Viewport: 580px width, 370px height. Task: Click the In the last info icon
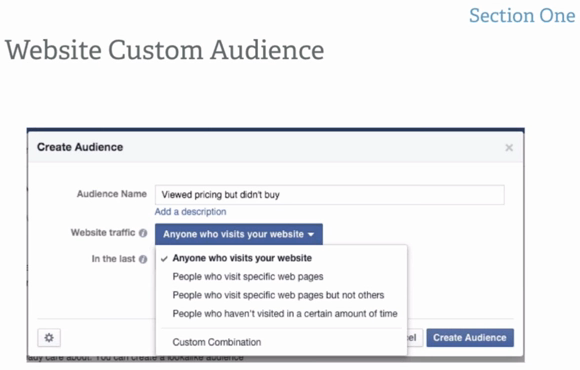143,259
